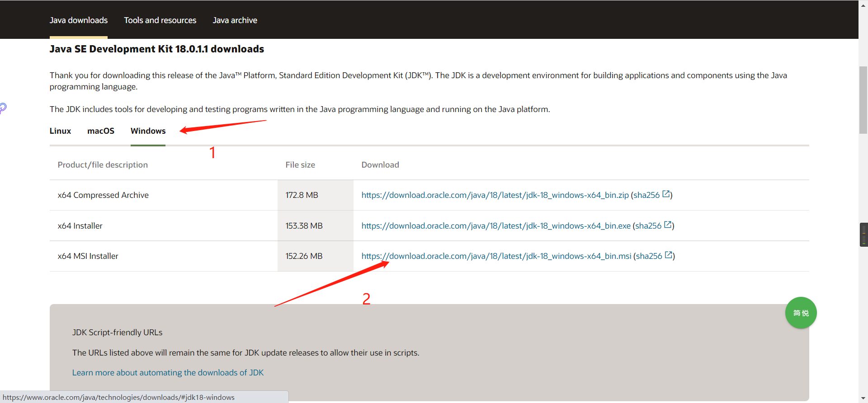Viewport: 868px width, 403px height.
Task: Click the 'JDK Script-friendly URLs' heading
Action: (117, 333)
